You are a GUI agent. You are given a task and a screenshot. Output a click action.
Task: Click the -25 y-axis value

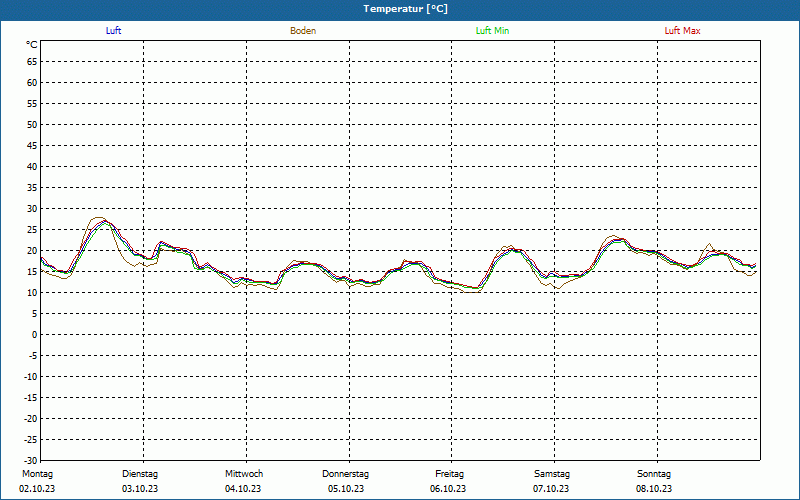31,440
